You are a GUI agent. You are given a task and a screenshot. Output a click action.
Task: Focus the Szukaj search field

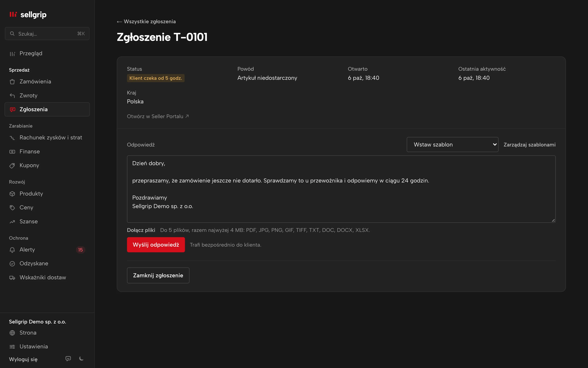pyautogui.click(x=47, y=34)
